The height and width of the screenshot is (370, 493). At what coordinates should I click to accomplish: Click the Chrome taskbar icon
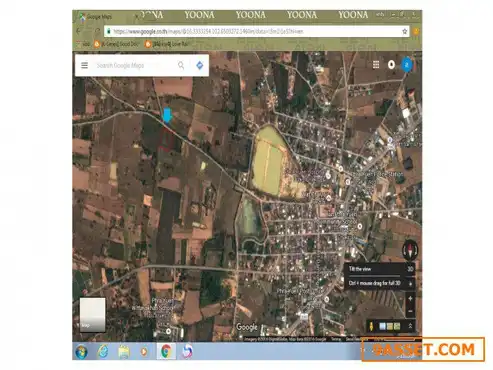[x=166, y=351]
